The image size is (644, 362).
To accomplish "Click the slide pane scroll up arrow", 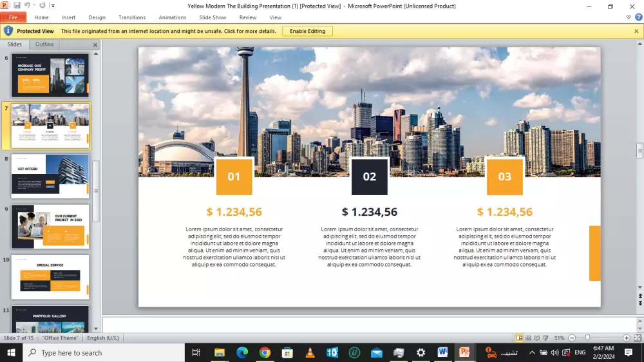I will click(x=96, y=54).
